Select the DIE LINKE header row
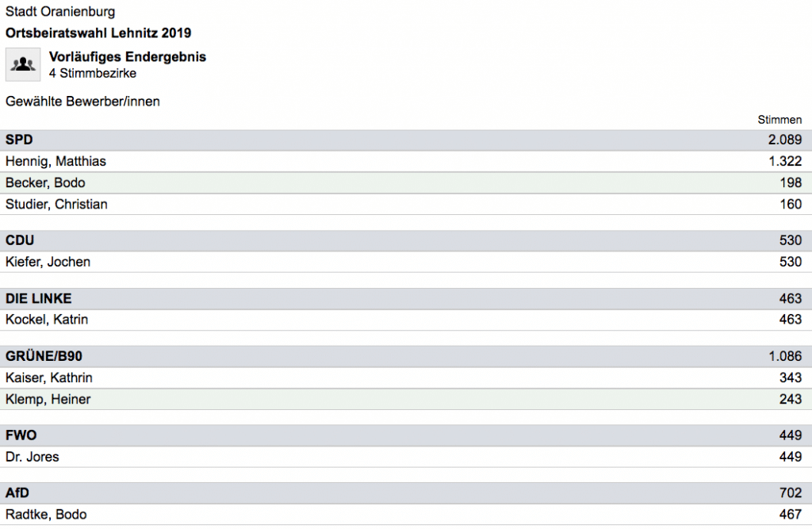This screenshot has height=529, width=812. [406, 299]
